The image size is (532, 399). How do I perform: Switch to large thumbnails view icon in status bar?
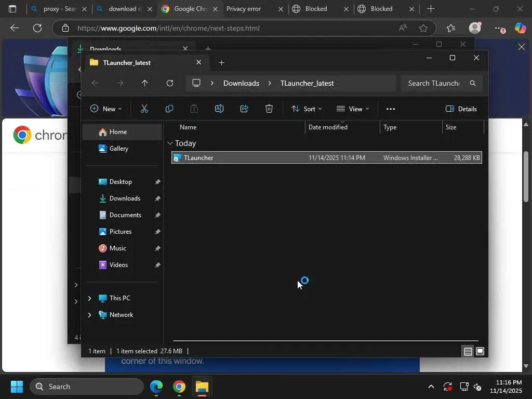coord(480,351)
